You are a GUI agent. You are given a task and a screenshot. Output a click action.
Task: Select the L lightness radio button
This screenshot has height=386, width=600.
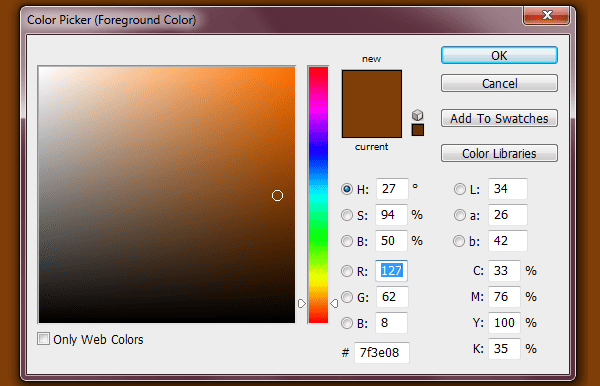(460, 189)
